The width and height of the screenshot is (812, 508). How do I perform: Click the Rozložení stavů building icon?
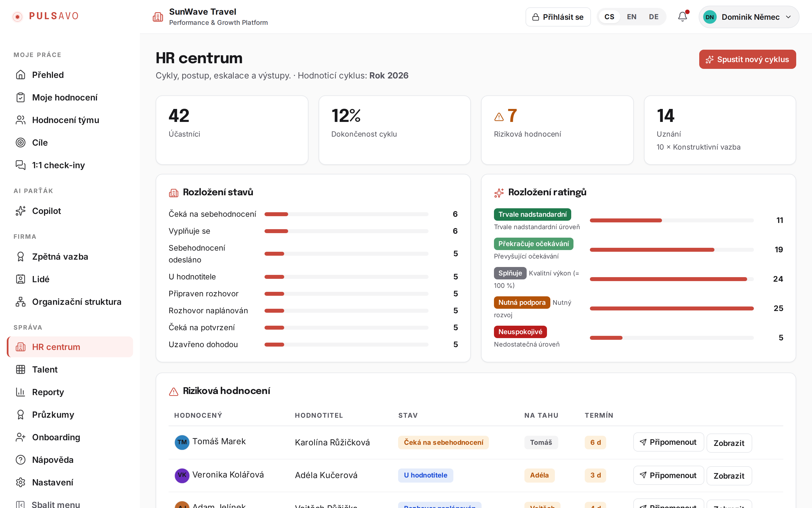pos(173,193)
